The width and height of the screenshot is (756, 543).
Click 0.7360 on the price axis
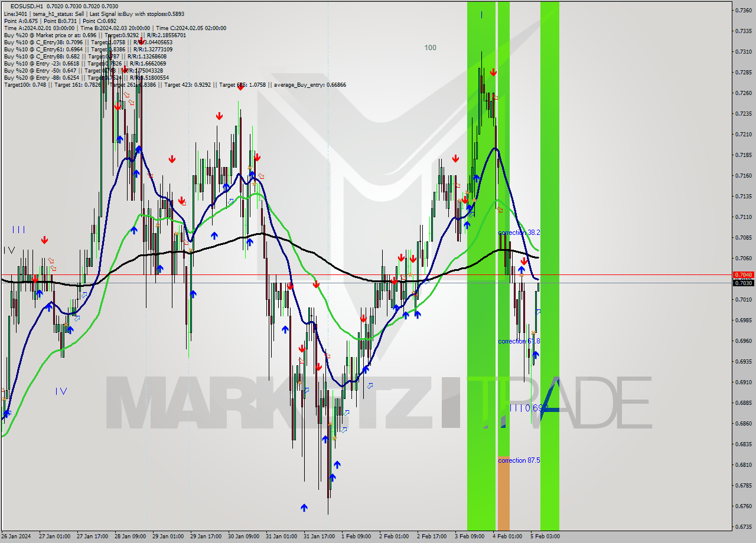tap(742, 10)
